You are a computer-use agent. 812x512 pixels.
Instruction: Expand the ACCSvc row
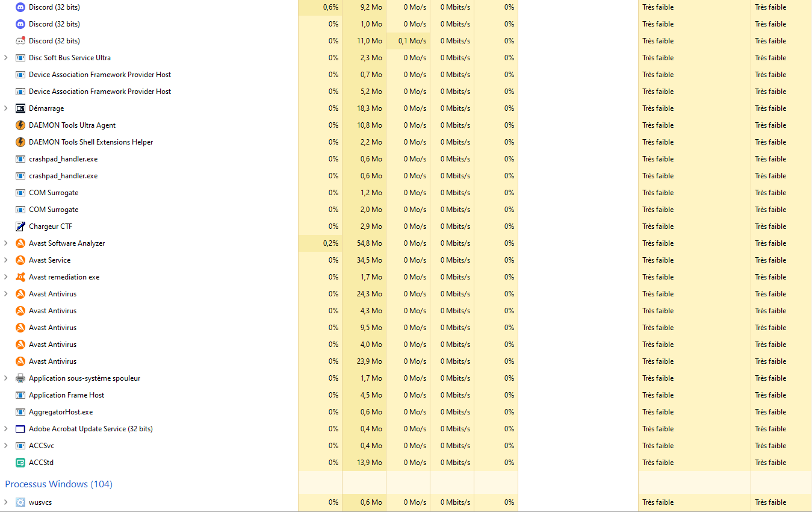click(6, 446)
